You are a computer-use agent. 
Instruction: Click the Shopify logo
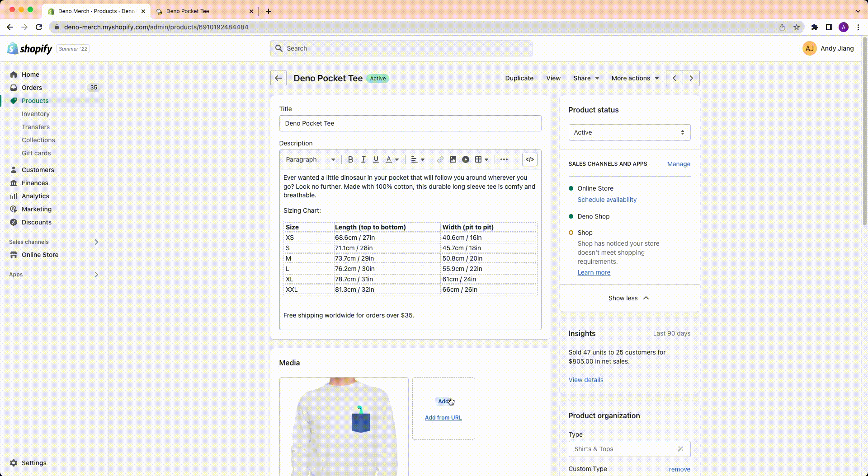(30, 48)
